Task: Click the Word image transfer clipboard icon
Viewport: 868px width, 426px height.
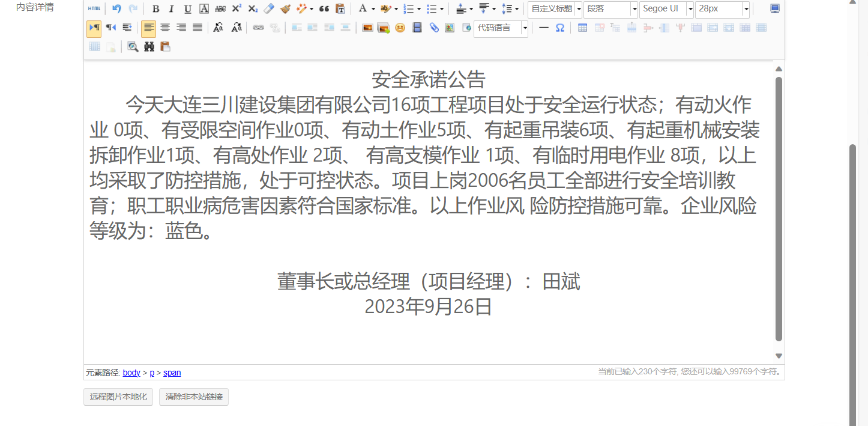Action: (x=165, y=46)
